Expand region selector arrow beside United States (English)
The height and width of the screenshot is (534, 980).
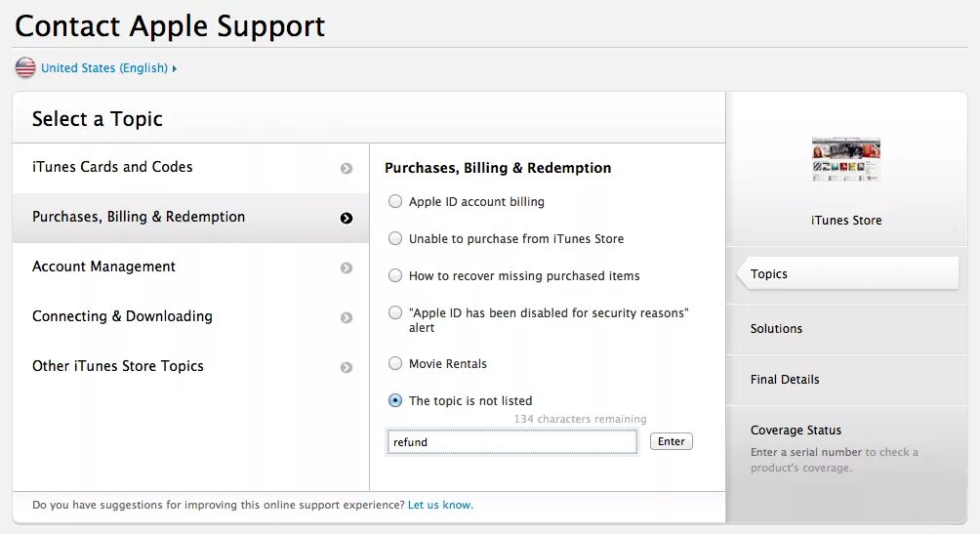click(175, 68)
